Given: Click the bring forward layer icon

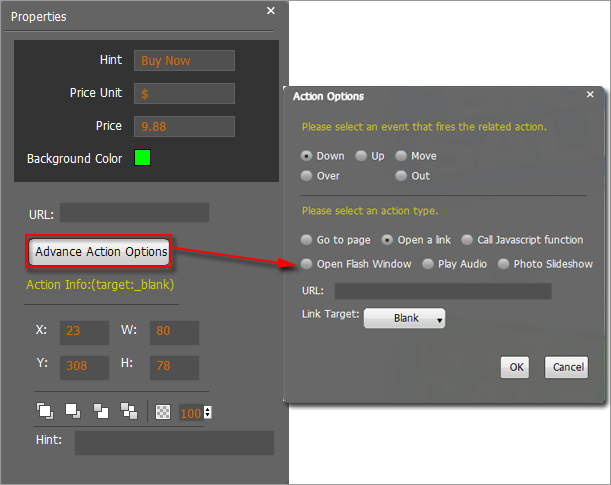Looking at the screenshot, I should 72,410.
